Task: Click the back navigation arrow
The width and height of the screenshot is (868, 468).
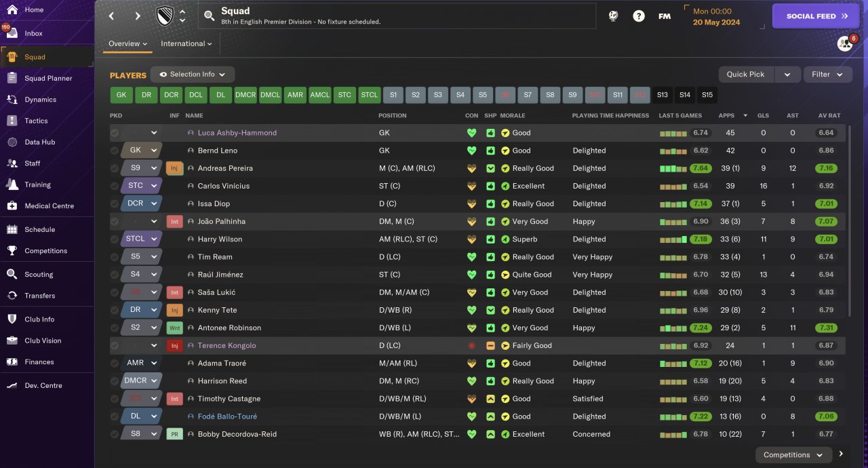Action: tap(112, 16)
